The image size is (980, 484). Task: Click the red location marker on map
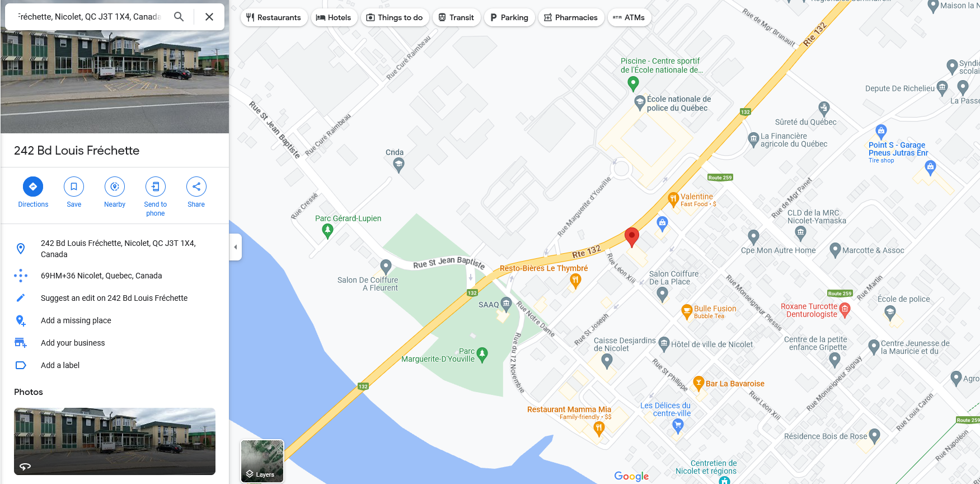(632, 238)
